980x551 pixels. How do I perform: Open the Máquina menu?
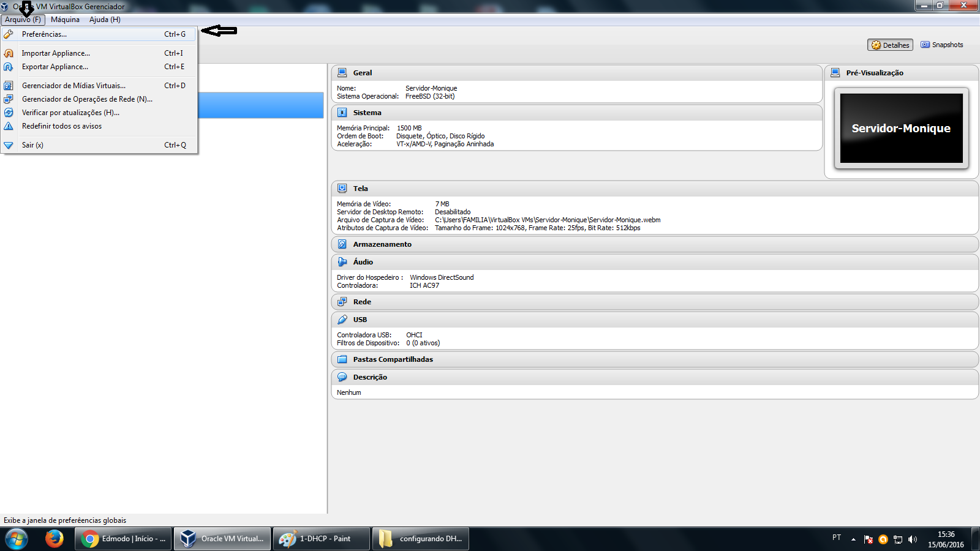click(65, 20)
